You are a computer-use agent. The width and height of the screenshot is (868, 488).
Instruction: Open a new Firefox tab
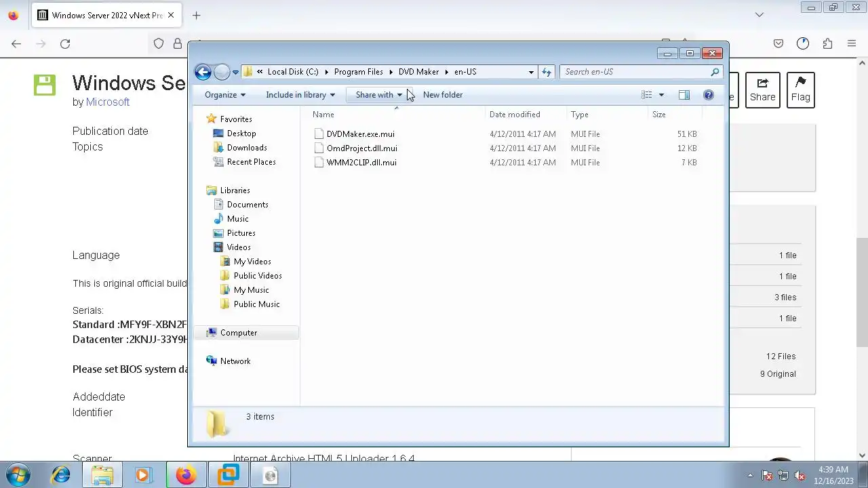[196, 15]
